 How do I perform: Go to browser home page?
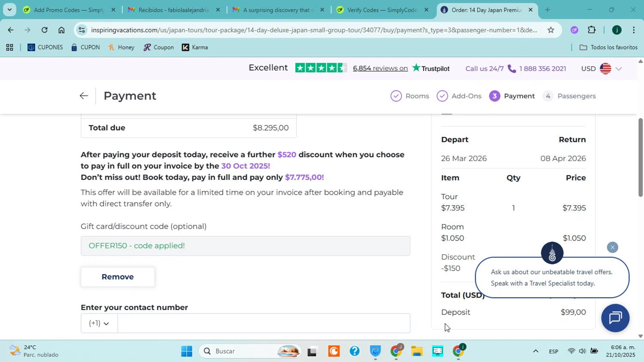tap(61, 30)
